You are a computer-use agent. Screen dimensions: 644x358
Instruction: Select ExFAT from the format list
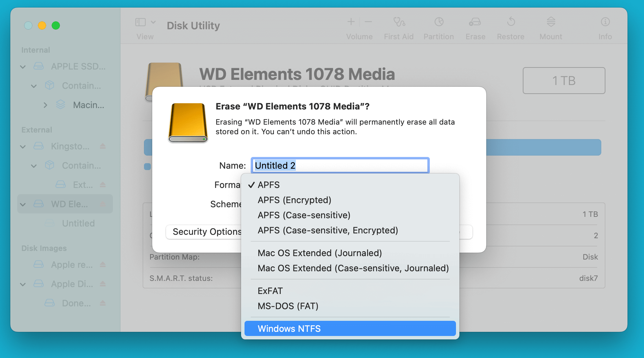tap(270, 291)
